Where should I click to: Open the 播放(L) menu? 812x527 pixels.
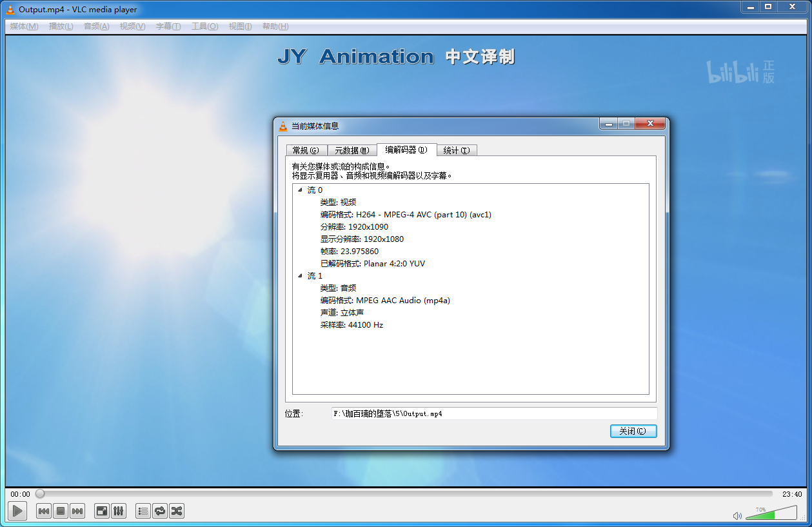click(61, 26)
